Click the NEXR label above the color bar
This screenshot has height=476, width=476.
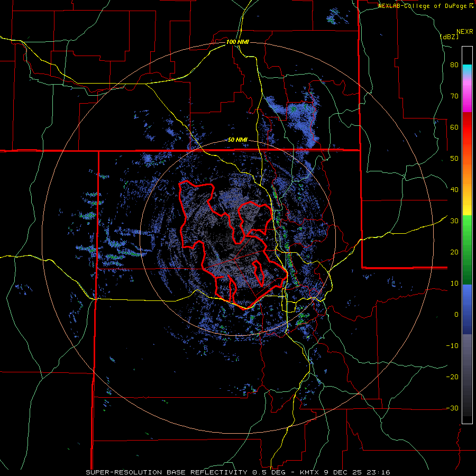pos(465,32)
